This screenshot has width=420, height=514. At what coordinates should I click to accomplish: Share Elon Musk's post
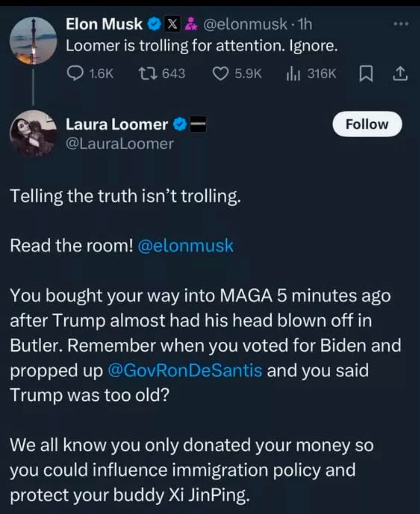(x=400, y=73)
